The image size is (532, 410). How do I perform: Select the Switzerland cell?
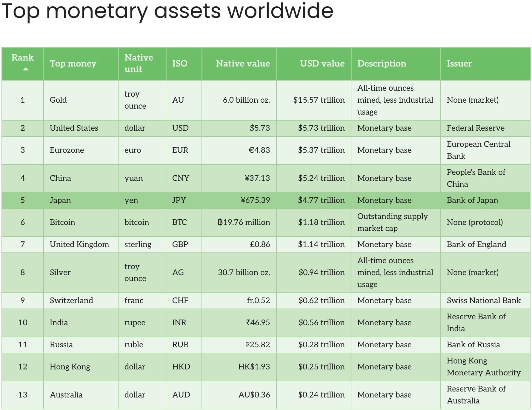[x=81, y=300]
